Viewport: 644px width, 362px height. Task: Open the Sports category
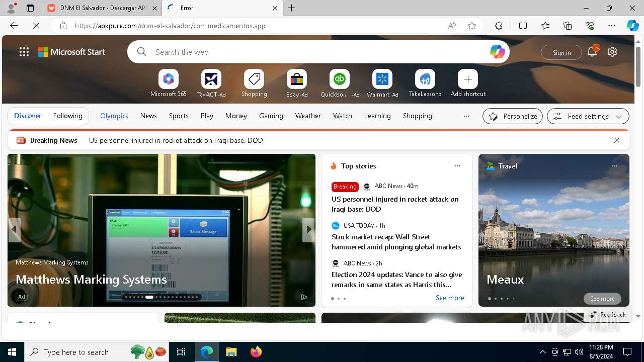[x=179, y=116]
